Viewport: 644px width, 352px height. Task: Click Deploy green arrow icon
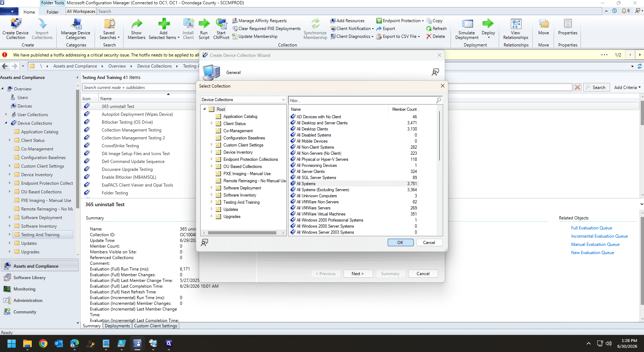pyautogui.click(x=488, y=24)
